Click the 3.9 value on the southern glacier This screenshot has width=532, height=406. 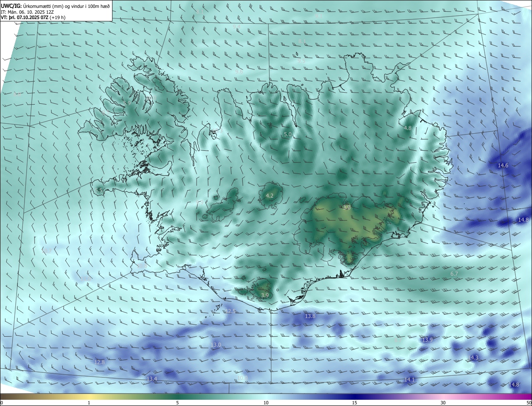pos(265,295)
